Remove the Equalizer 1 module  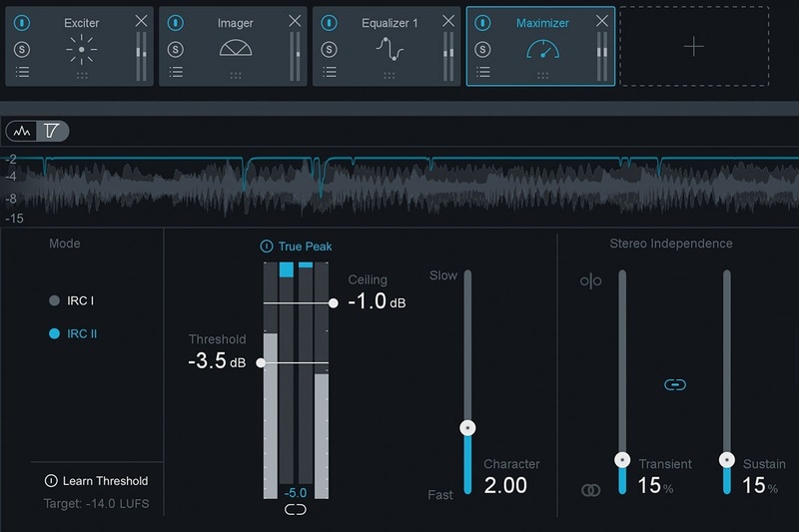point(447,21)
